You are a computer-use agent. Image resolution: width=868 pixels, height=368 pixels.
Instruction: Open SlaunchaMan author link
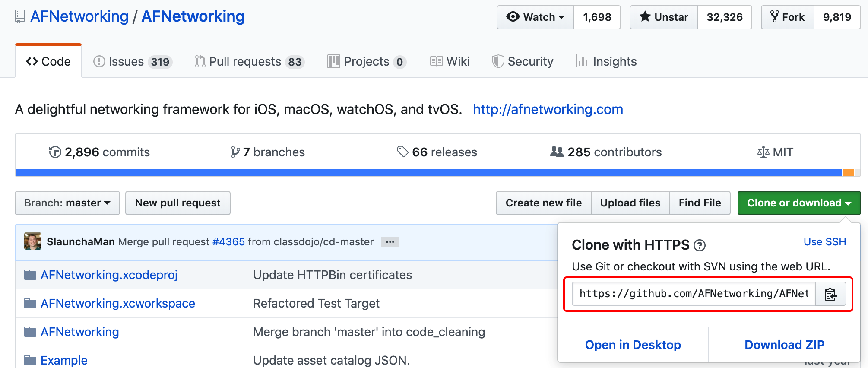point(81,242)
